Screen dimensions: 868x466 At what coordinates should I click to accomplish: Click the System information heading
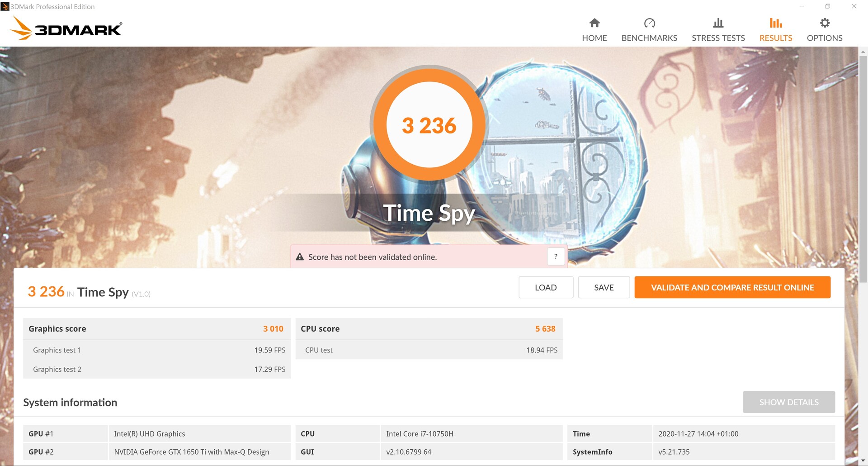pyautogui.click(x=70, y=402)
